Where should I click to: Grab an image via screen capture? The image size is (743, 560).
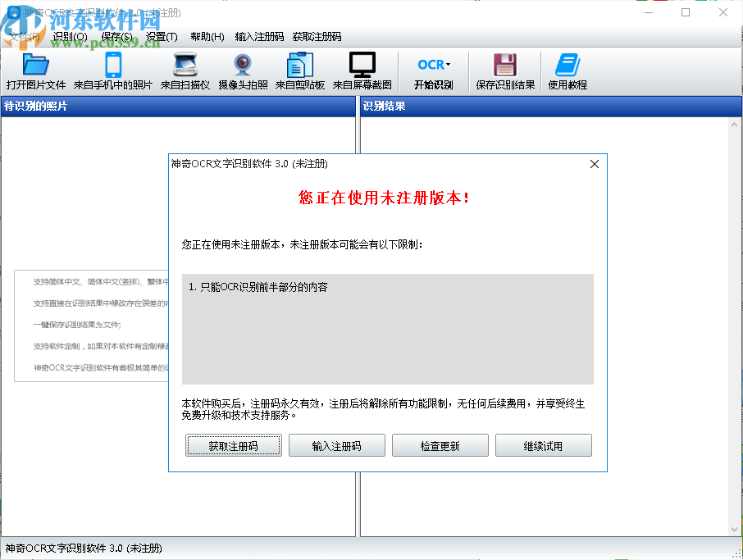tap(362, 70)
